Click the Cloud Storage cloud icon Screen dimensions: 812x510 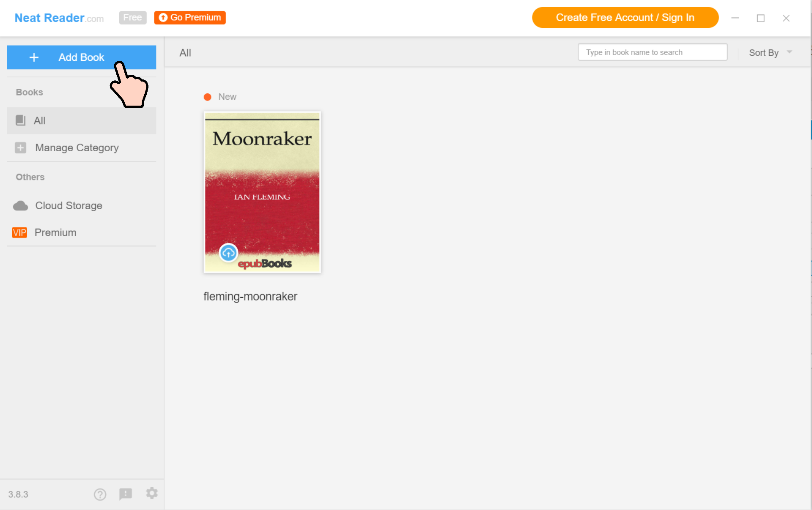tap(20, 206)
